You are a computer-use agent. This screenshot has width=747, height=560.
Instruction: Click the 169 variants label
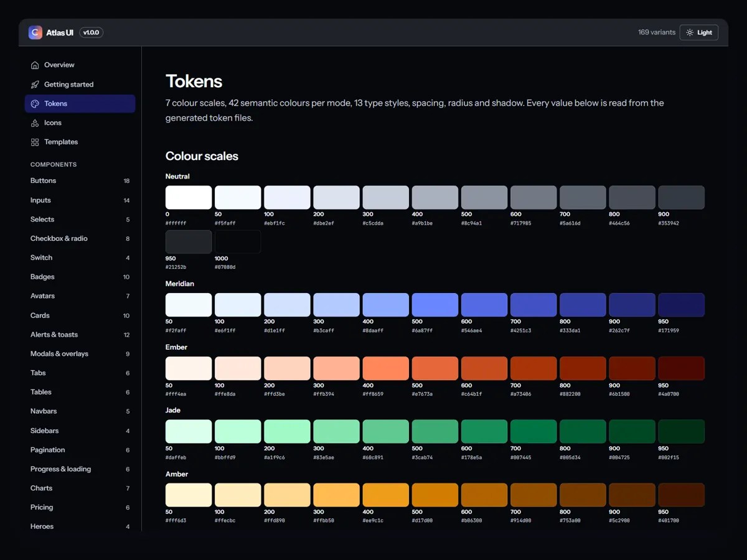(656, 32)
